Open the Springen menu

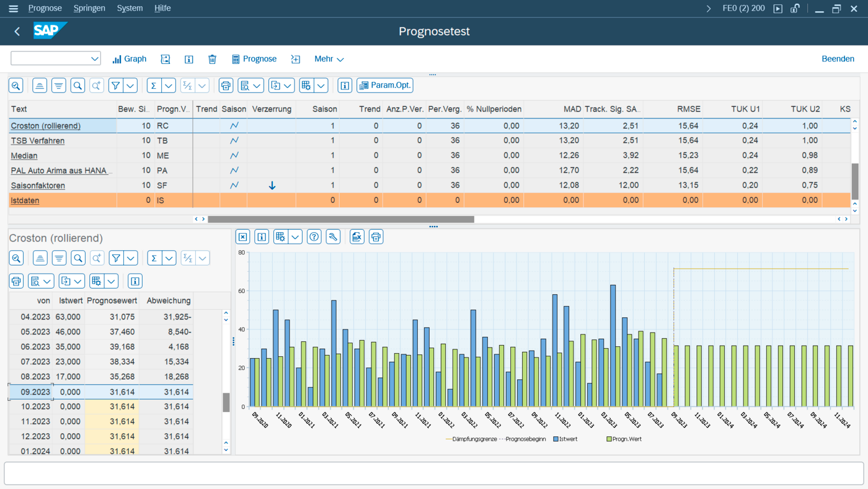[89, 9]
